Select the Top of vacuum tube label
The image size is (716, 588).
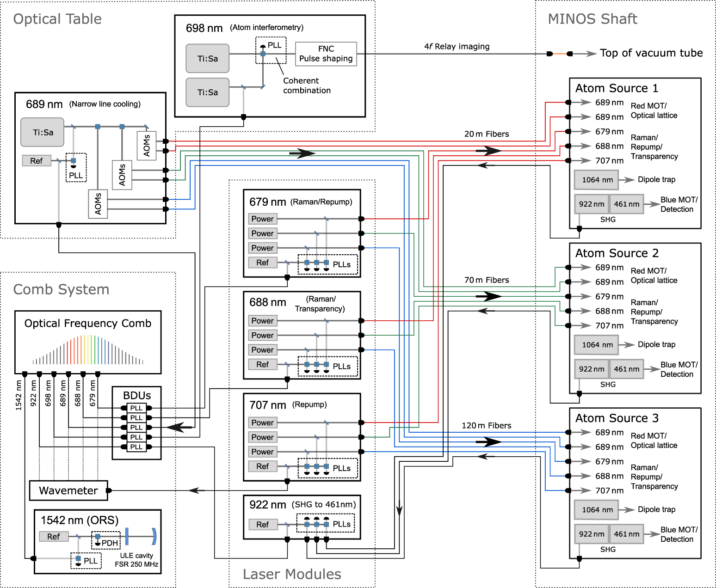pos(651,53)
